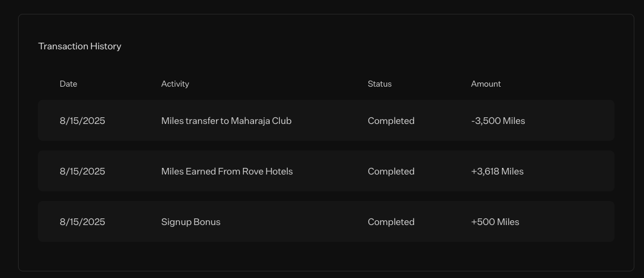Click Completed status of Maharaja Club transfer
This screenshot has width=644, height=278.
coord(391,121)
